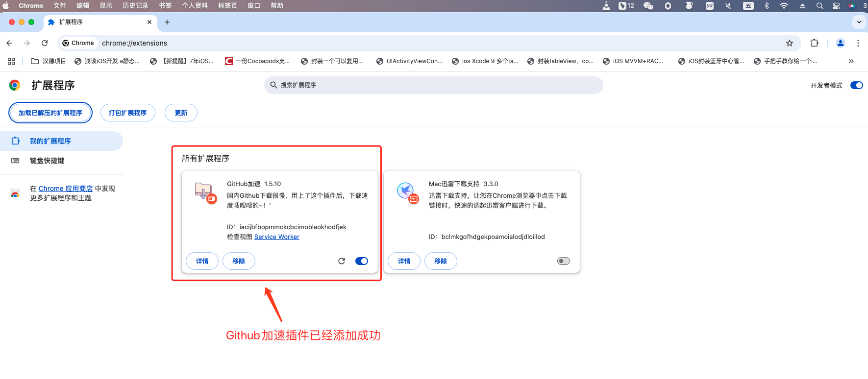Click the Chrome logo next to 扩展程序
The image size is (868, 379).
pyautogui.click(x=15, y=85)
